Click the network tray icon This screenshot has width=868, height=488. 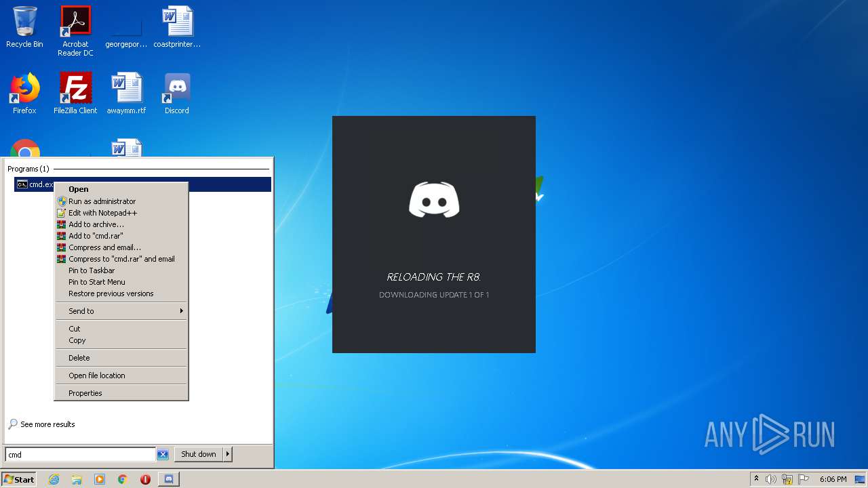(x=787, y=479)
